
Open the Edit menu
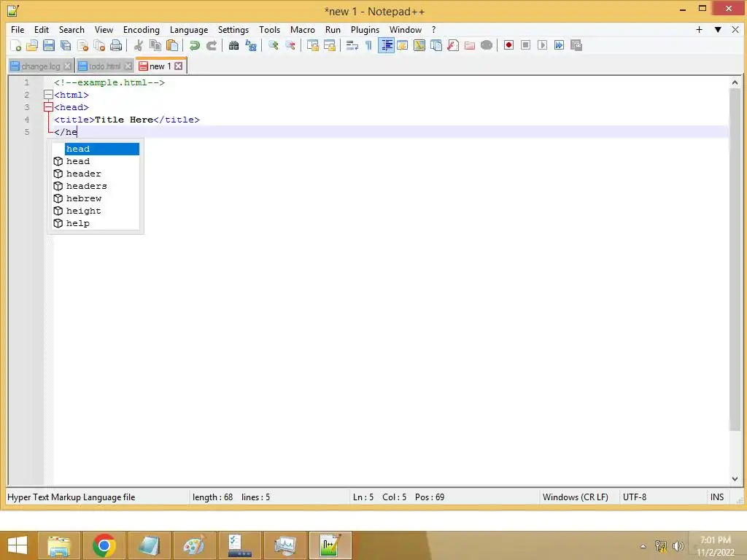tap(42, 29)
